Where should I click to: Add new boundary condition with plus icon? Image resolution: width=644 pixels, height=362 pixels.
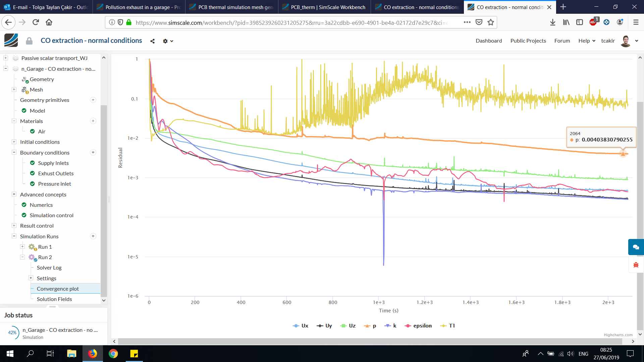pos(93,153)
